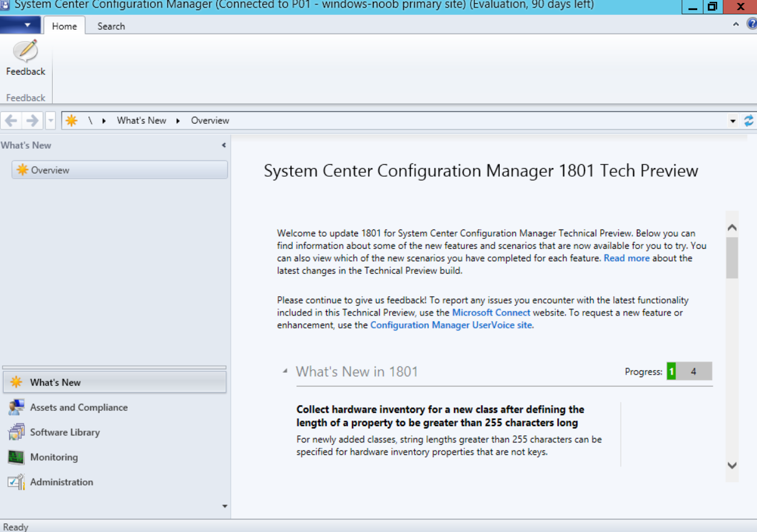757x532 pixels.
Task: Switch to the Monitoring workspace
Action: point(61,456)
